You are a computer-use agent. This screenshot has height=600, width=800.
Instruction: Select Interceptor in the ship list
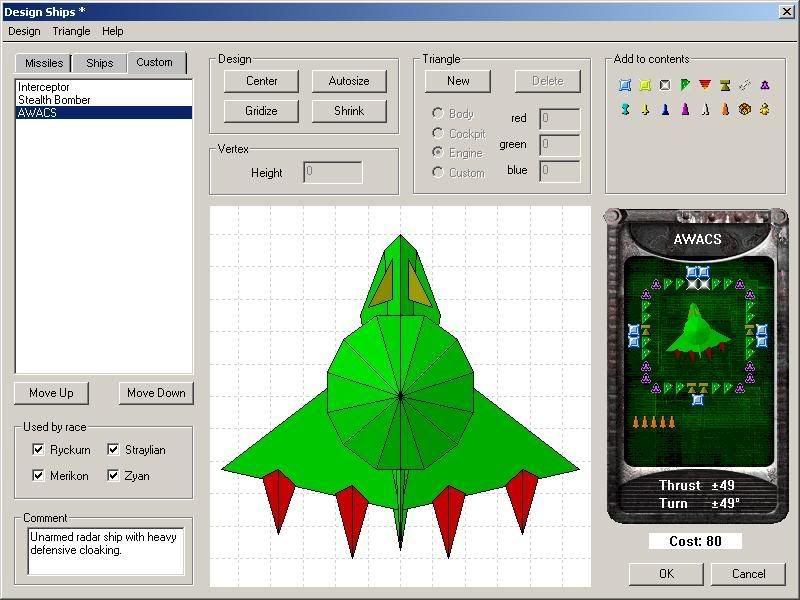pos(104,87)
